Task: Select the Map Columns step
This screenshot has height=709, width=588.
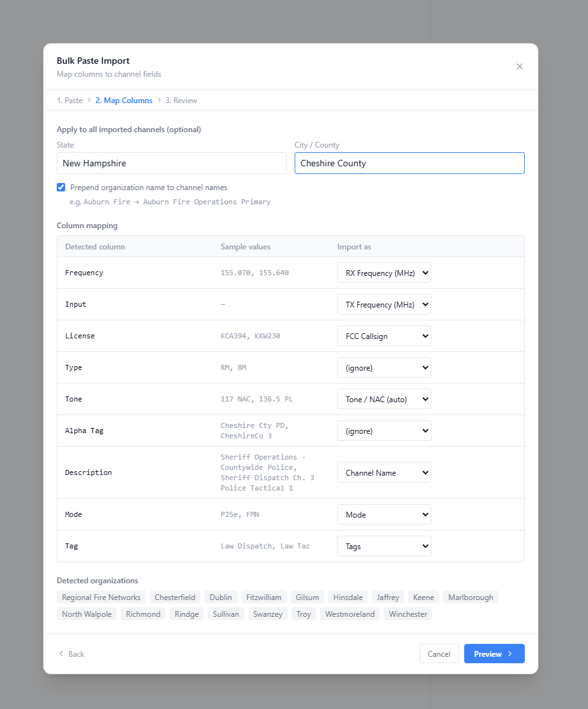Action: tap(124, 100)
